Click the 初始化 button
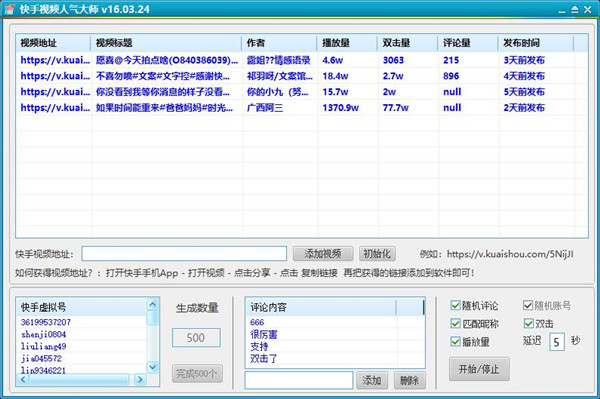 pyautogui.click(x=377, y=254)
